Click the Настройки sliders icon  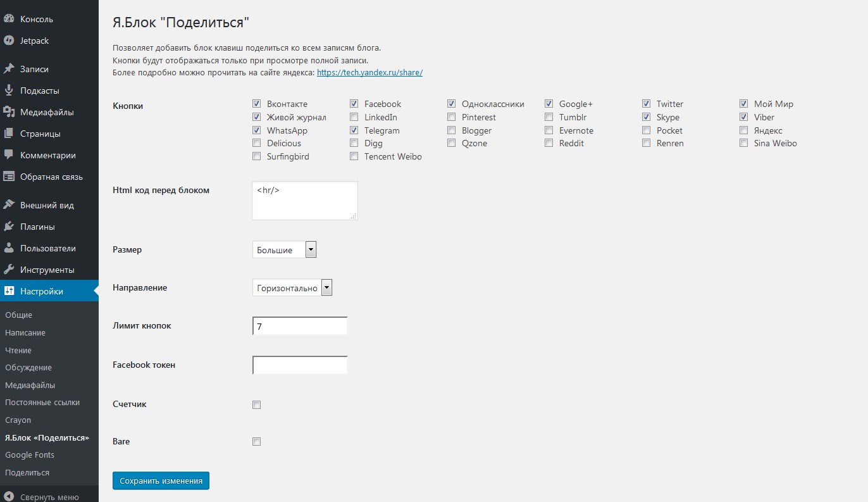[x=9, y=291]
